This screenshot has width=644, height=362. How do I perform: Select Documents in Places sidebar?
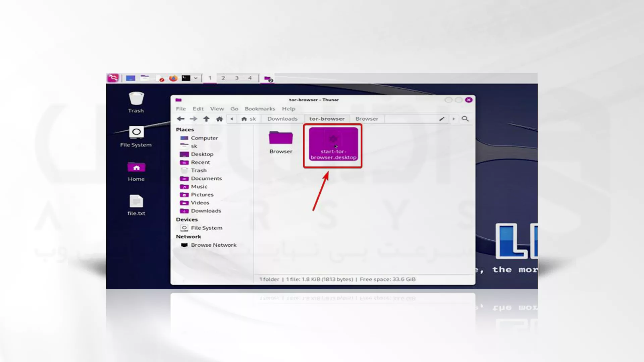click(x=201, y=178)
